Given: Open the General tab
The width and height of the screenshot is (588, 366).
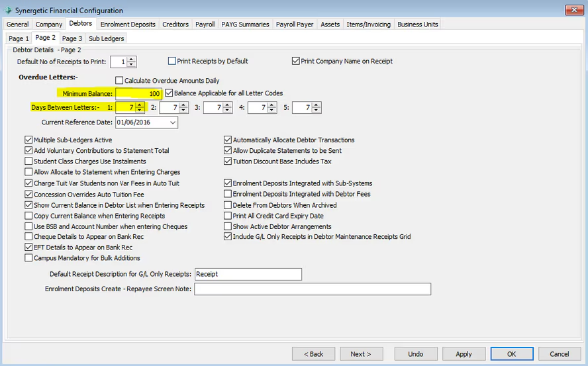Looking at the screenshot, I should pos(18,24).
